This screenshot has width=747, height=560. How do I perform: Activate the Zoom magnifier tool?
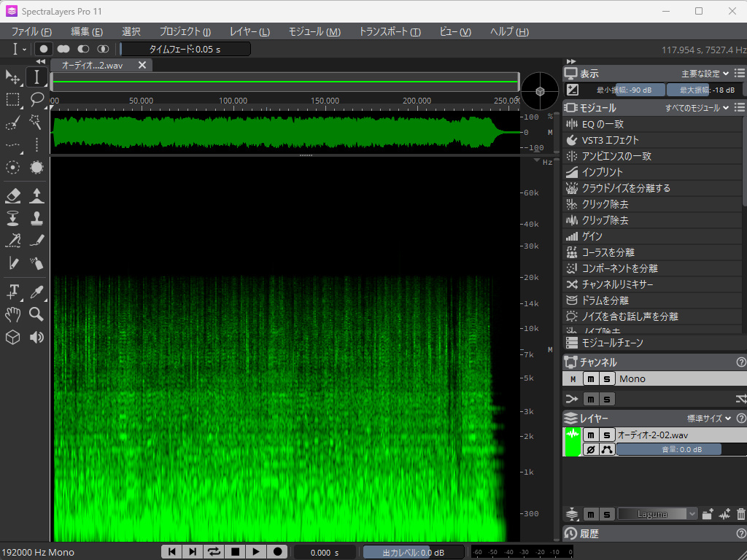coord(36,314)
